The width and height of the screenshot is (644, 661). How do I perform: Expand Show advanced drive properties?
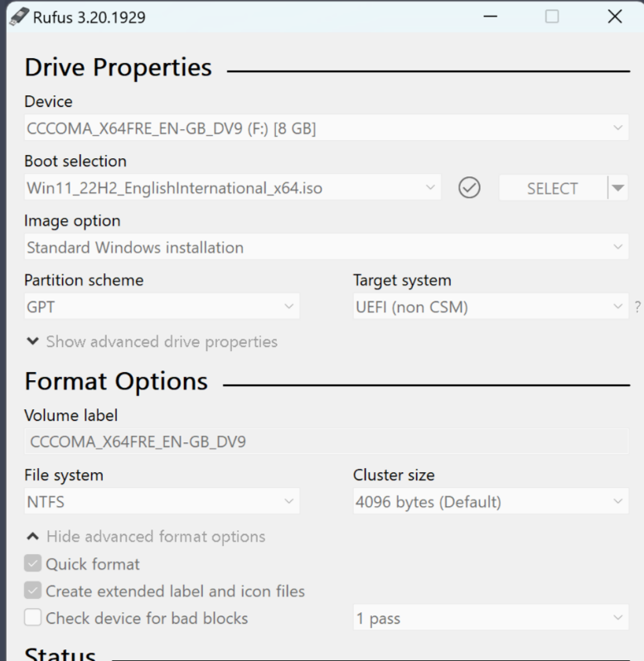[x=153, y=341]
